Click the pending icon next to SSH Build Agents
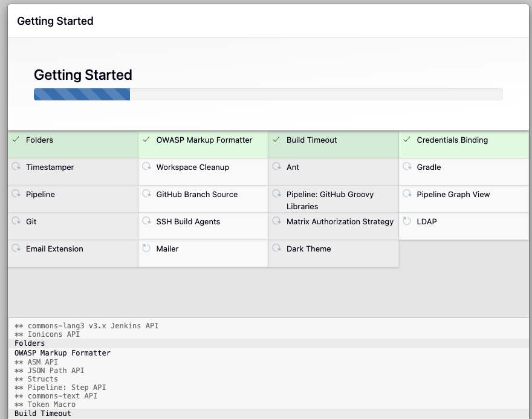Image resolution: width=532 pixels, height=419 pixels. click(146, 221)
